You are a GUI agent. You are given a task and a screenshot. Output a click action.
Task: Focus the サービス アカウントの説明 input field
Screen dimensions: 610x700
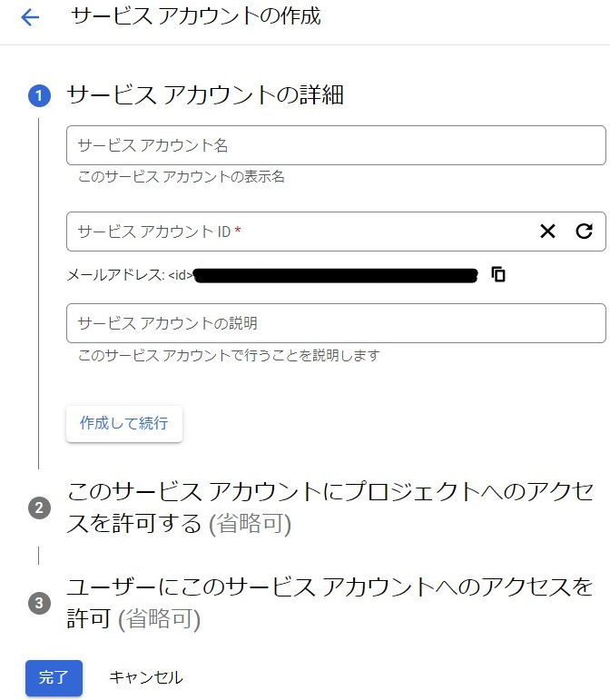click(x=336, y=323)
